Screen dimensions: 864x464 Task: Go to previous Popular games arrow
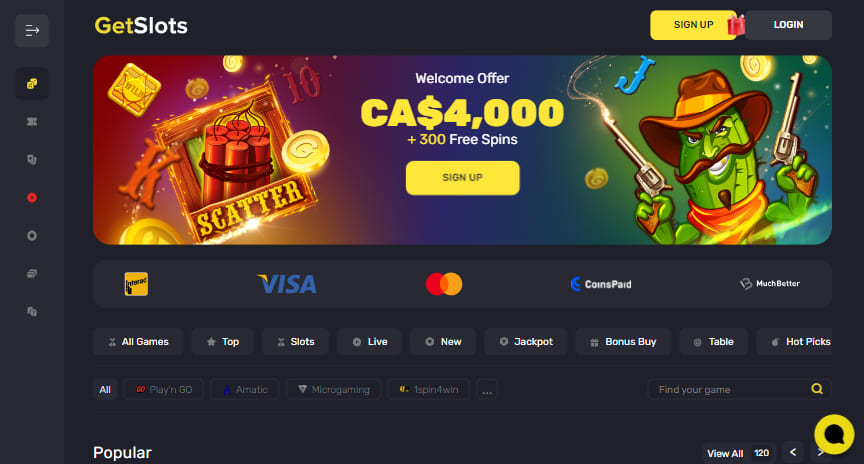[x=793, y=452]
